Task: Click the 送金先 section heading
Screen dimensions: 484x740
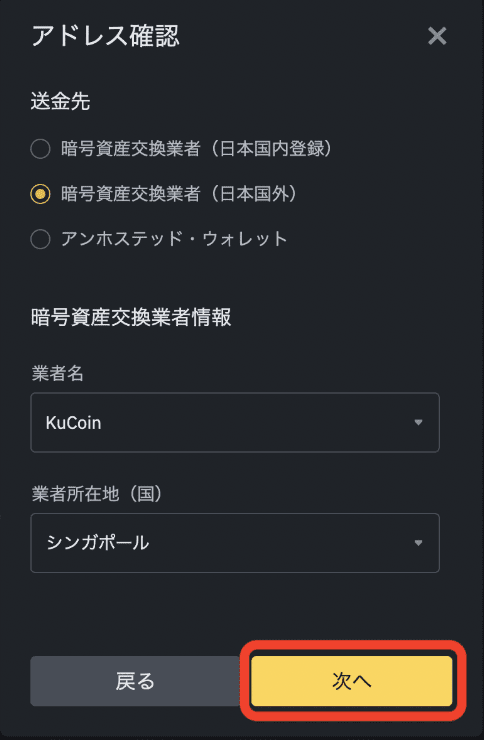Action: click(x=60, y=101)
